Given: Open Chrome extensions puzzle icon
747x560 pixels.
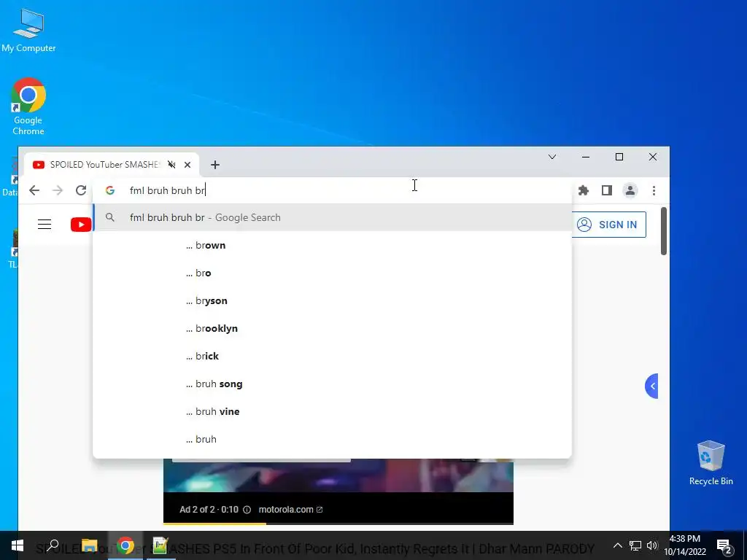Looking at the screenshot, I should (584, 190).
